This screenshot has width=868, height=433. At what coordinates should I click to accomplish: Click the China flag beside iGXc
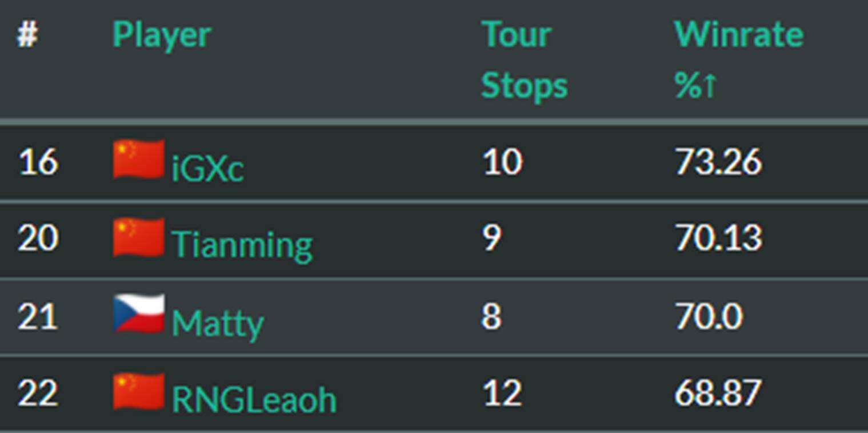139,160
